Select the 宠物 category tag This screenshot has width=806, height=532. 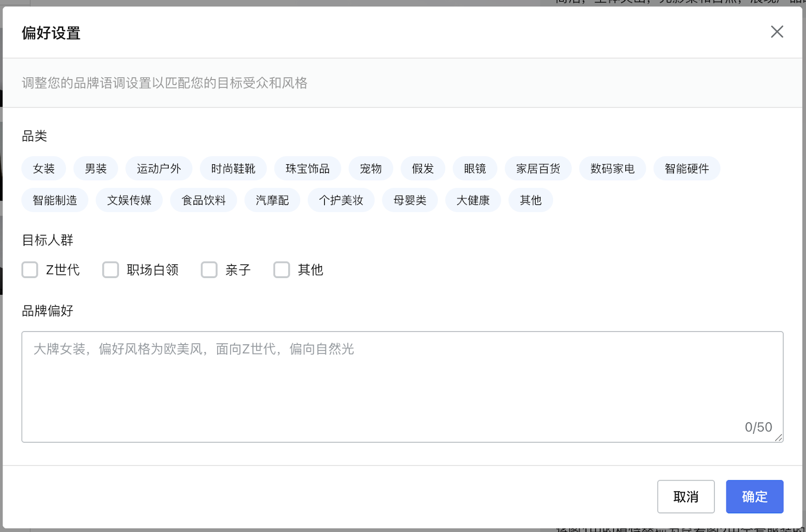click(371, 169)
